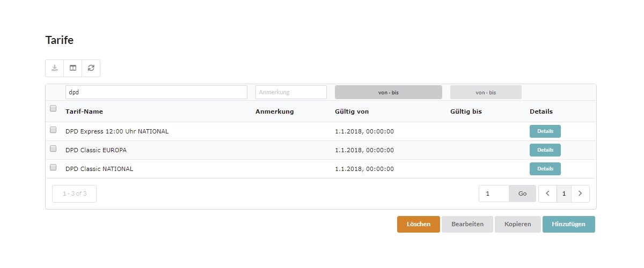Click the download export icon
The height and width of the screenshot is (268, 644).
click(x=55, y=68)
